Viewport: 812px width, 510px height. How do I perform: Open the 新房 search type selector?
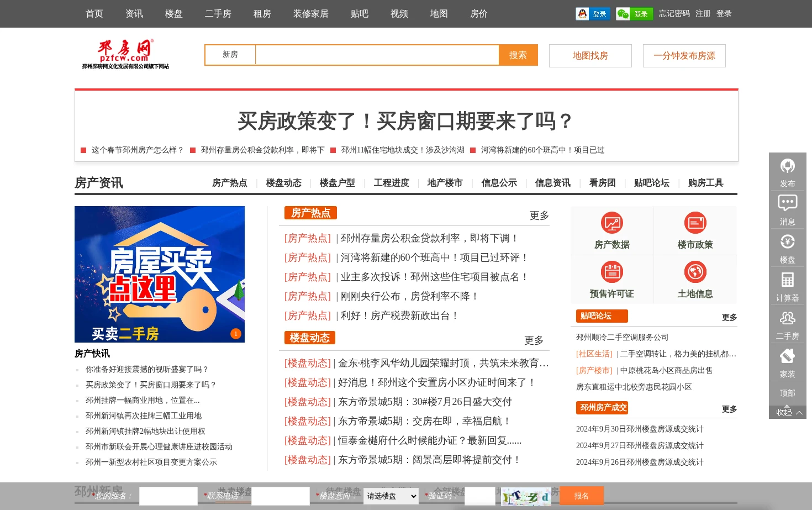pos(230,55)
